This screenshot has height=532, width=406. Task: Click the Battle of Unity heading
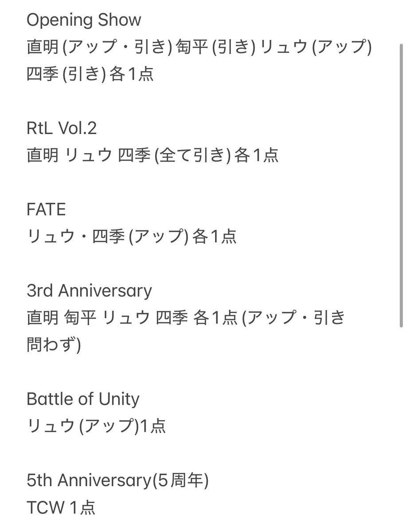point(83,399)
